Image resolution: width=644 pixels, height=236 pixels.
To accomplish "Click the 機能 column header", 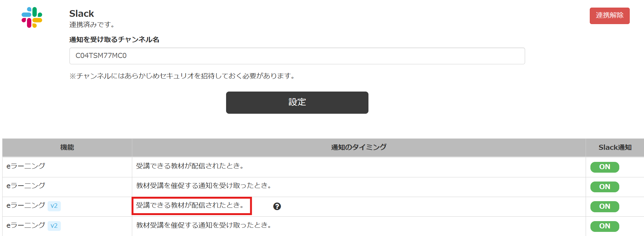I will click(x=67, y=147).
